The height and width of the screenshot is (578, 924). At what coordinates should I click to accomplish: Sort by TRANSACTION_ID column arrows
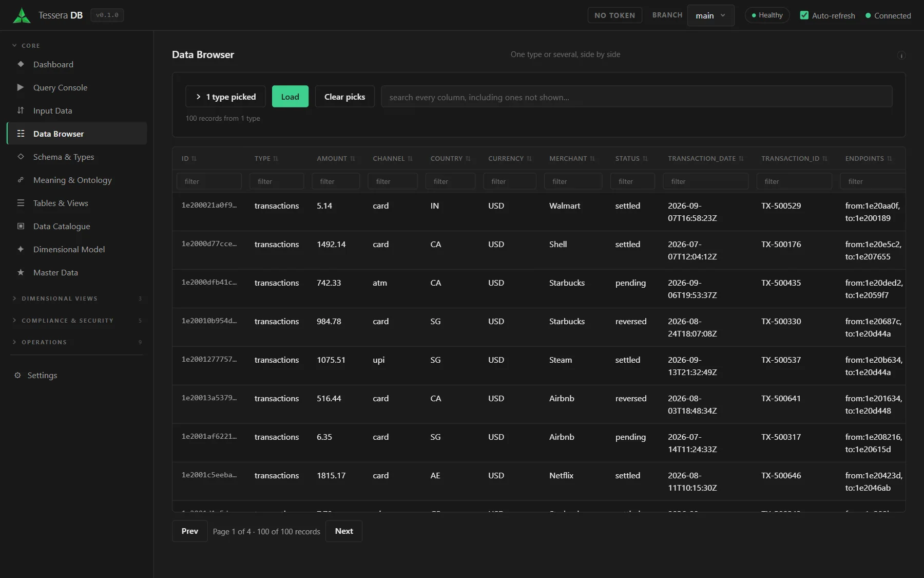tap(825, 159)
